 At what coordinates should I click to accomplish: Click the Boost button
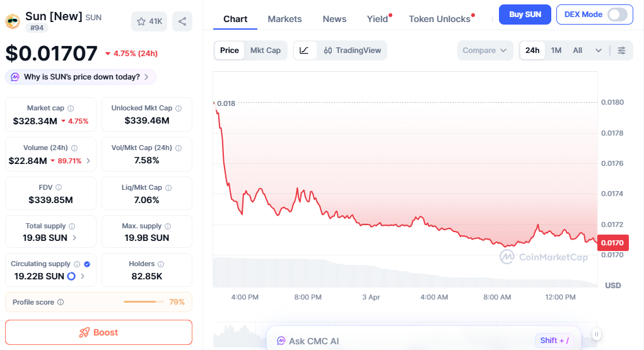(x=98, y=332)
